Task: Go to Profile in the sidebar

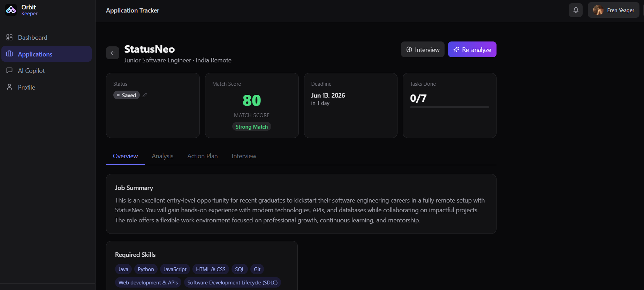Action: point(47,87)
